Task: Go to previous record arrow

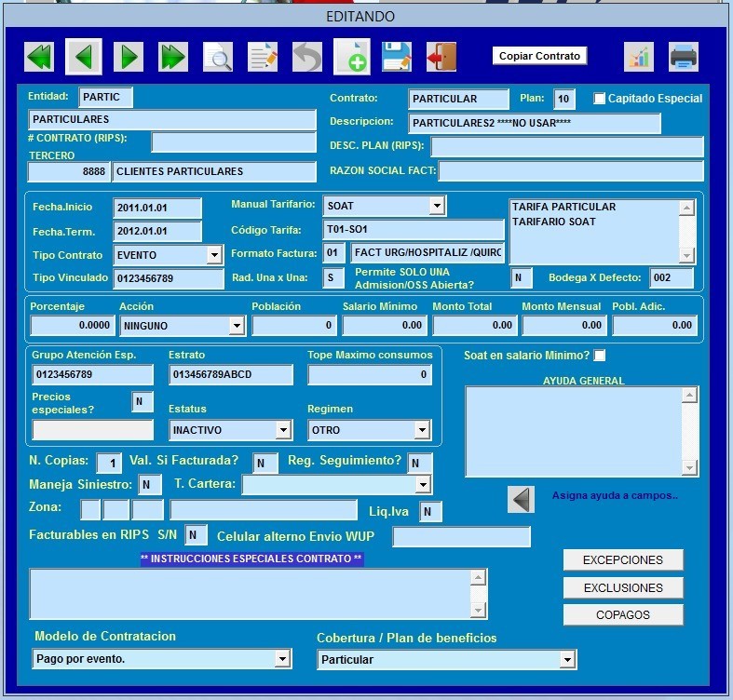Action: tap(84, 57)
